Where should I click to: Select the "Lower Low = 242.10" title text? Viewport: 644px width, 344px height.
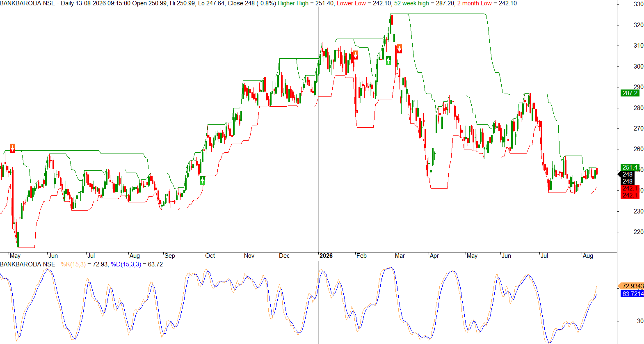364,3
